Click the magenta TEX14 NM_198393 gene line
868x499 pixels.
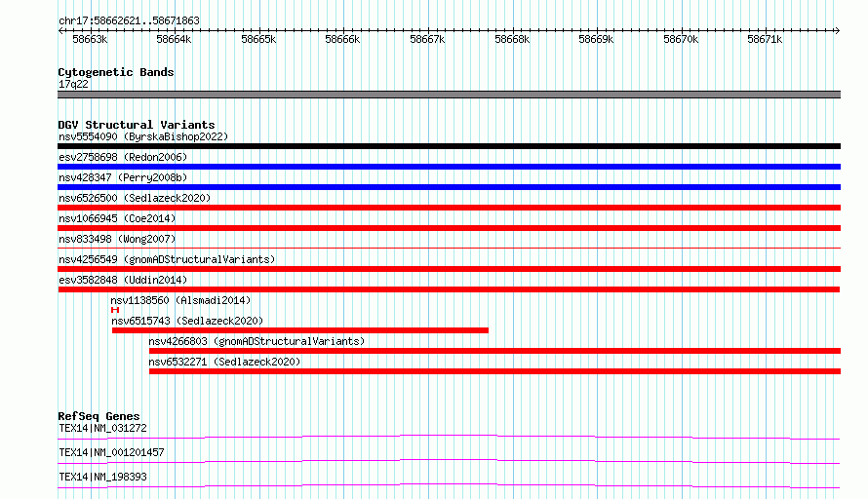449,485
